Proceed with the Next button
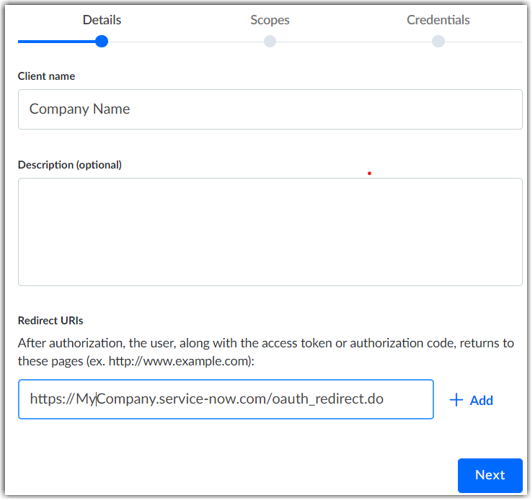Screen dimensions: 532x500 pyautogui.click(x=490, y=475)
